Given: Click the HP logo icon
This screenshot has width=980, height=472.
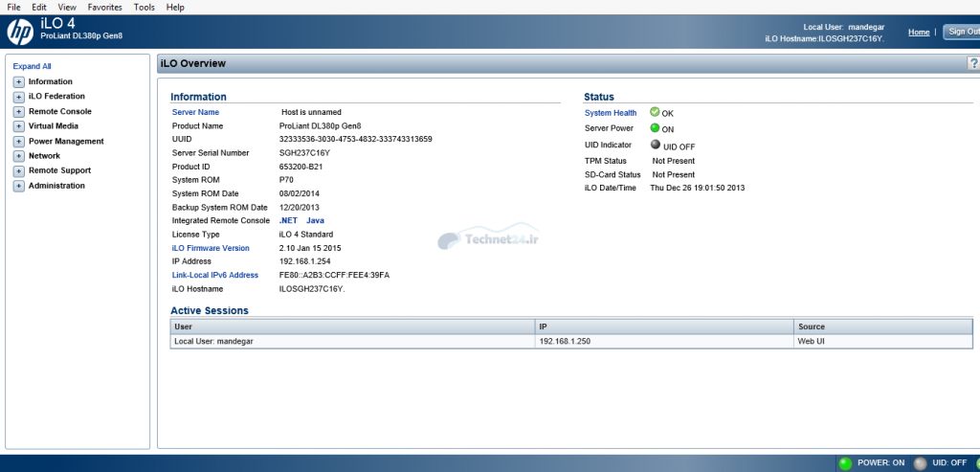Looking at the screenshot, I should (20, 33).
